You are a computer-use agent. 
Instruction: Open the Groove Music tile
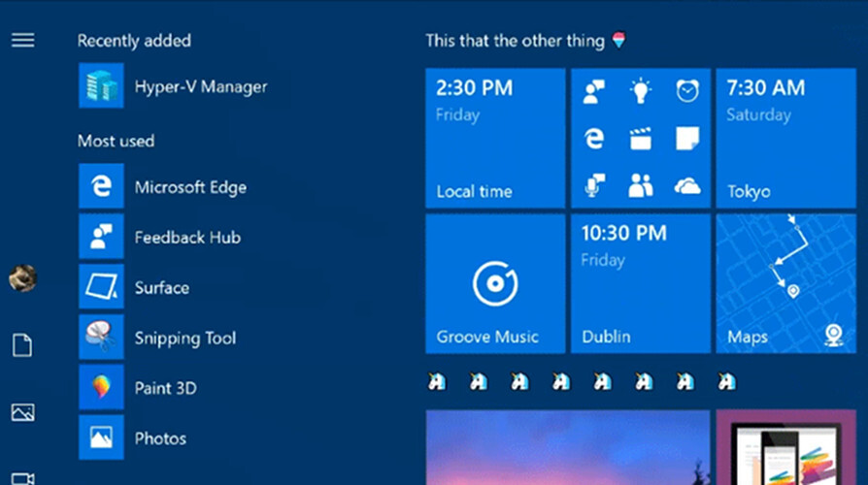(x=495, y=283)
